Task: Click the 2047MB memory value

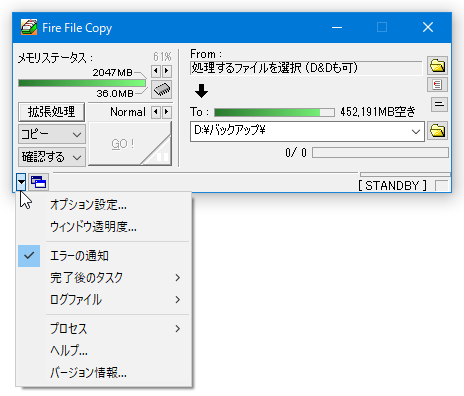Action: (112, 72)
